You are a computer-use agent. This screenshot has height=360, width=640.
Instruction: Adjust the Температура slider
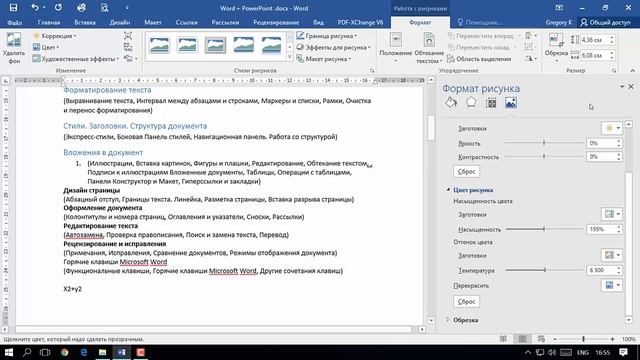pyautogui.click(x=544, y=270)
